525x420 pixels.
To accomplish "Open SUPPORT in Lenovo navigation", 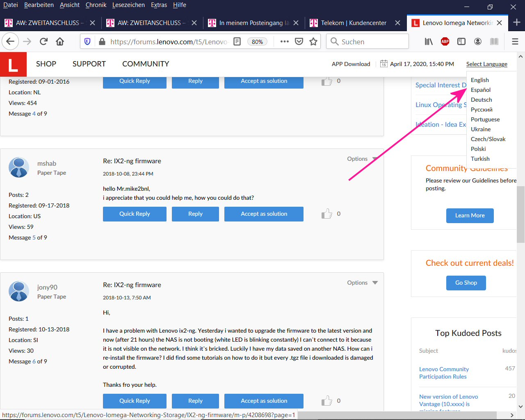I will click(89, 64).
